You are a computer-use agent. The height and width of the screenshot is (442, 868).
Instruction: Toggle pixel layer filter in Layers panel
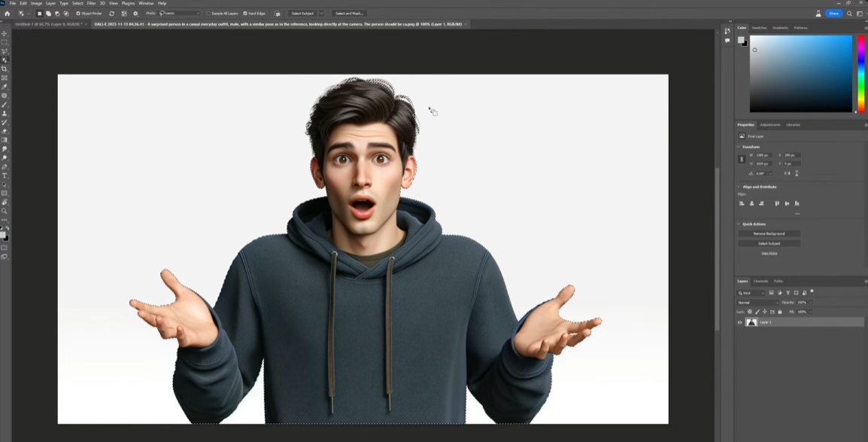pos(771,292)
